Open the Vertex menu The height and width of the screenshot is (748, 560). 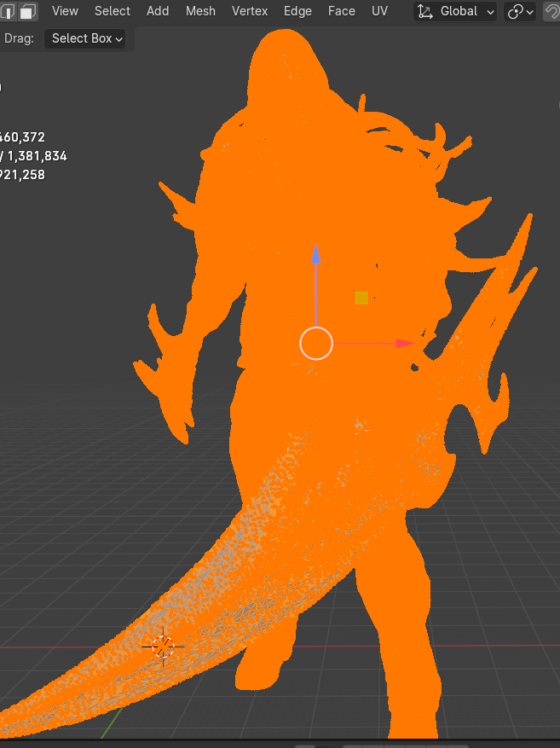249,11
